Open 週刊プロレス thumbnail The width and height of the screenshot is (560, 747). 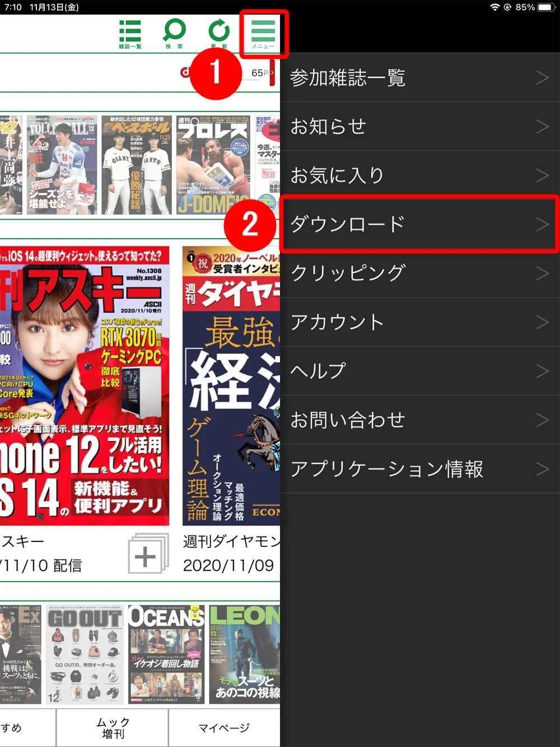[x=213, y=165]
